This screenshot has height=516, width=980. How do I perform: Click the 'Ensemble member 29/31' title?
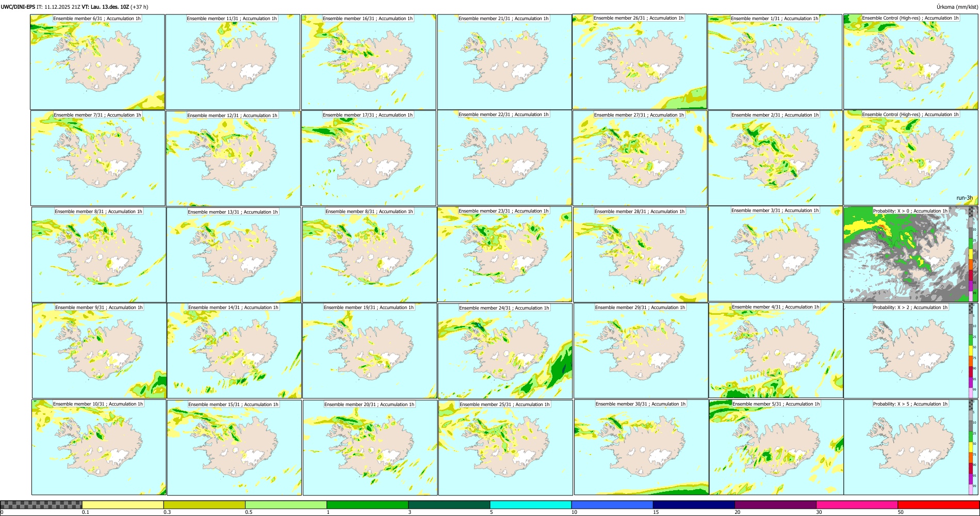[622, 308]
